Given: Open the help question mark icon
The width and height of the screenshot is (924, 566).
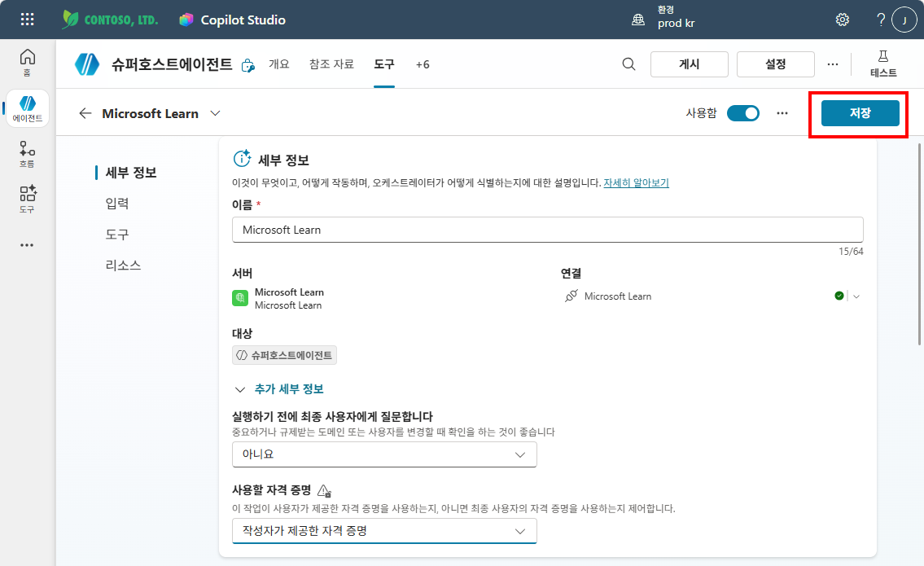Looking at the screenshot, I should [881, 20].
